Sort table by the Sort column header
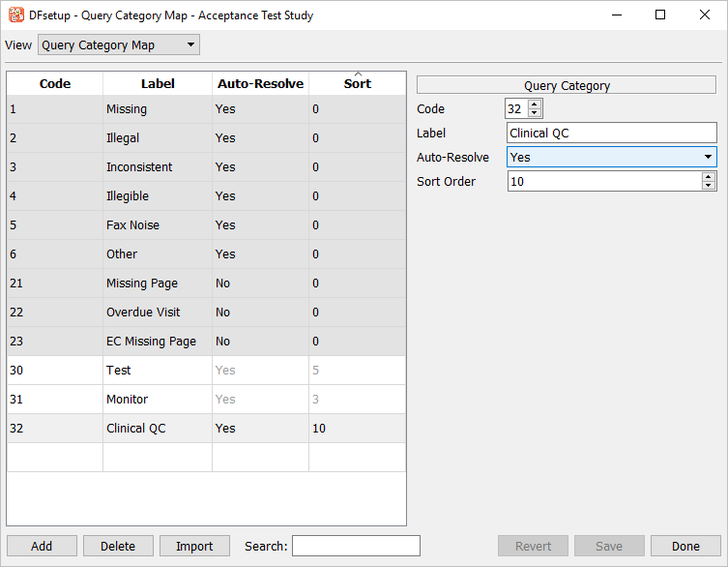 click(x=357, y=84)
